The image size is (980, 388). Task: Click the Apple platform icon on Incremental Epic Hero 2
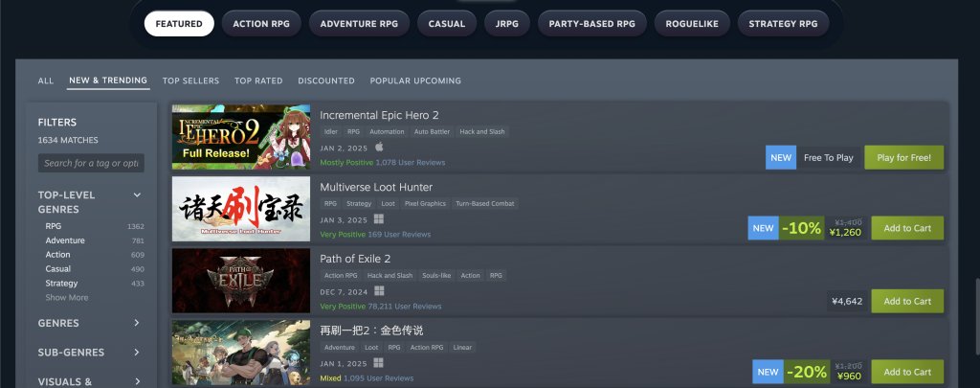[x=379, y=148]
